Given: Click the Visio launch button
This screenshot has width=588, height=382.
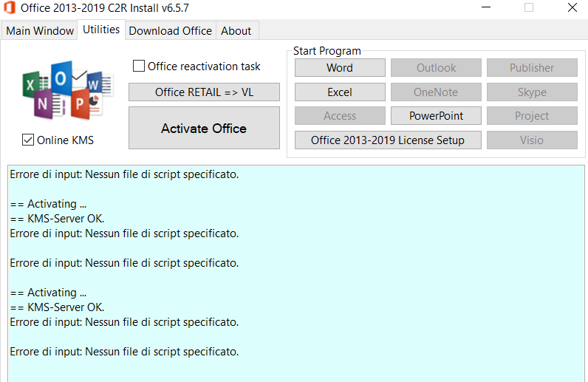Looking at the screenshot, I should (532, 140).
